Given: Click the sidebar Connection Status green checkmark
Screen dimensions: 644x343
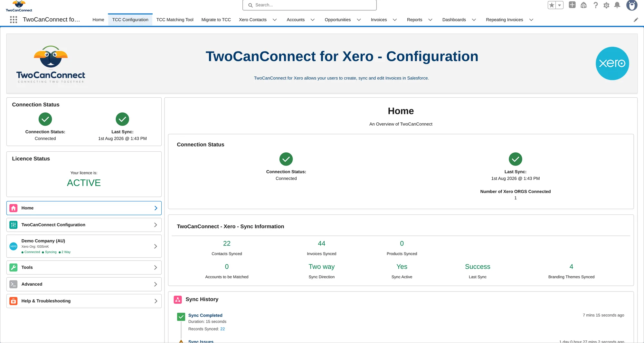Looking at the screenshot, I should click(x=45, y=119).
